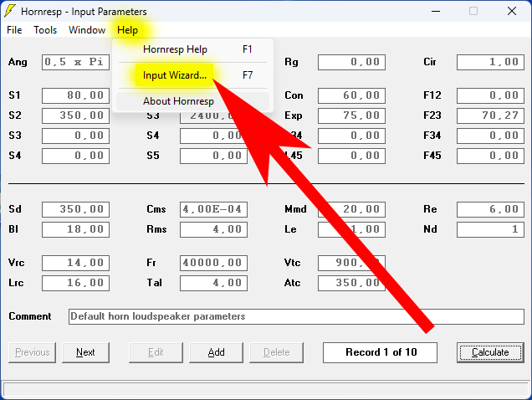Viewport: 532px width, 400px height.
Task: Click the Rms field next to its label
Action: point(213,229)
